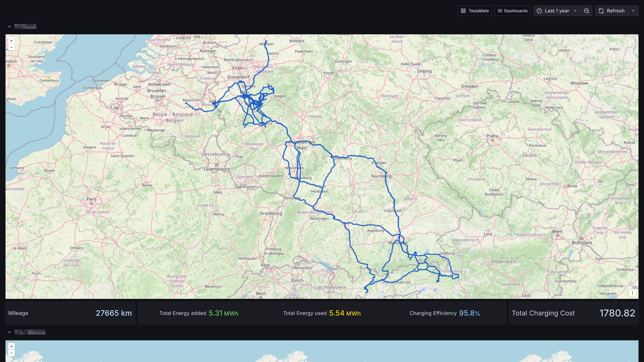Open the Last 1 year time picker

[557, 11]
